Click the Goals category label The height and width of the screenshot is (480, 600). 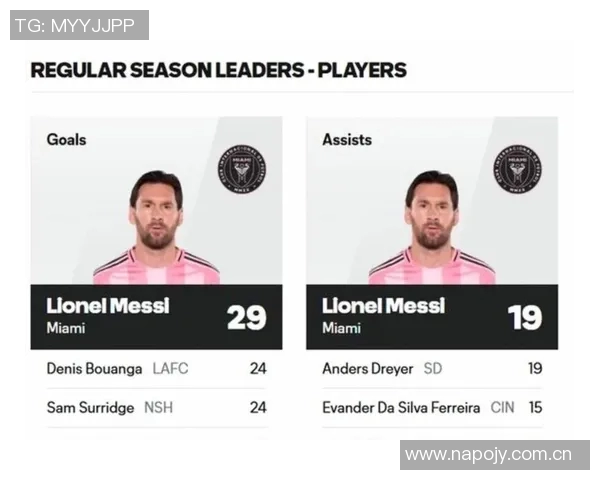click(x=67, y=139)
